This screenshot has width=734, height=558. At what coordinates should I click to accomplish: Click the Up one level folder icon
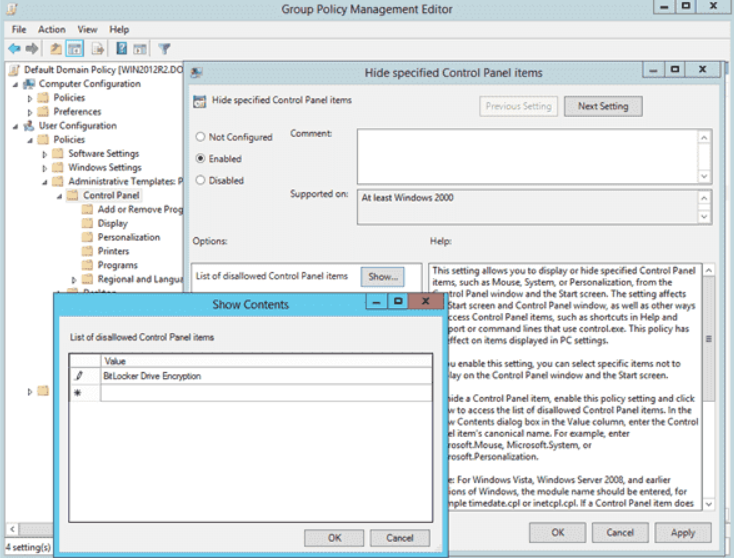click(56, 49)
